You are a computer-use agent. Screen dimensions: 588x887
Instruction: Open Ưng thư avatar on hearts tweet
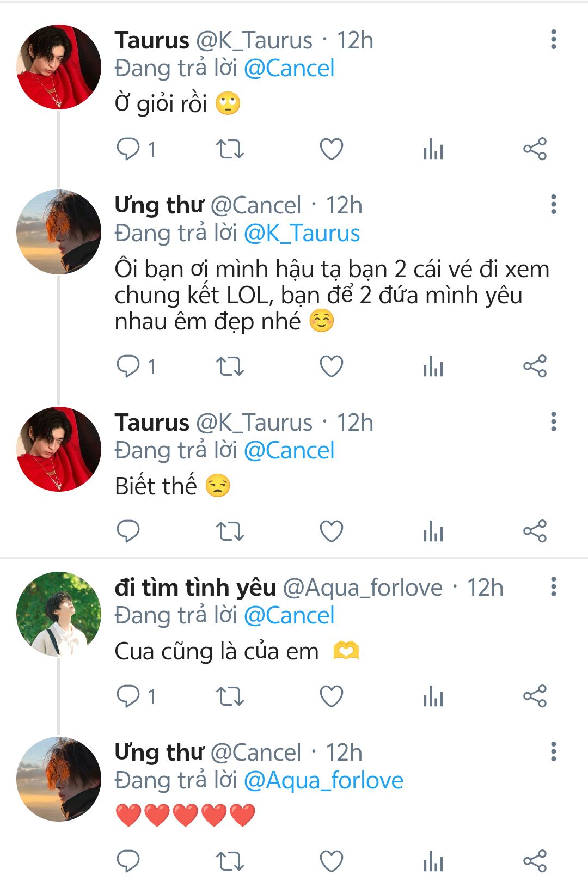[x=59, y=779]
